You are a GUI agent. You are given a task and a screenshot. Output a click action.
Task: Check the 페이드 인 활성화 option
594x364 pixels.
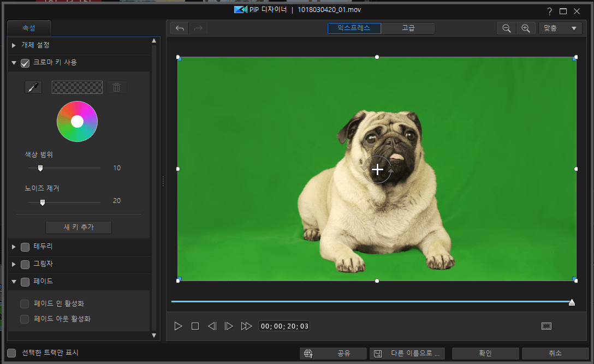(x=25, y=304)
